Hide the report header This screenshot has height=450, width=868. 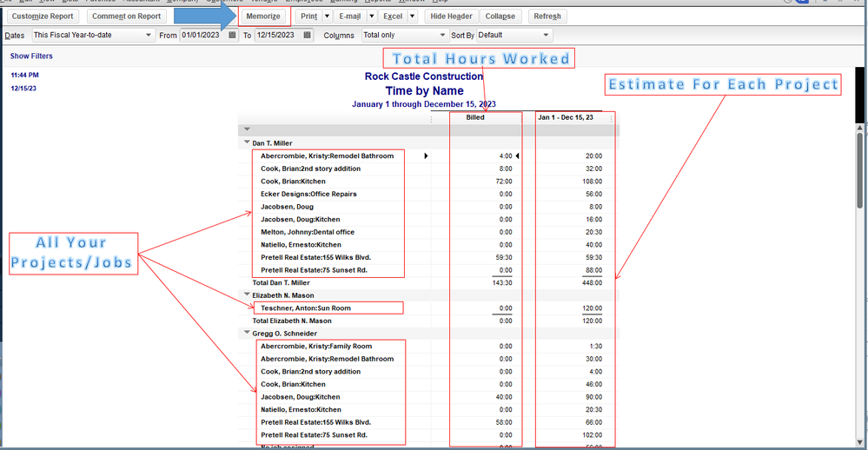coord(451,16)
